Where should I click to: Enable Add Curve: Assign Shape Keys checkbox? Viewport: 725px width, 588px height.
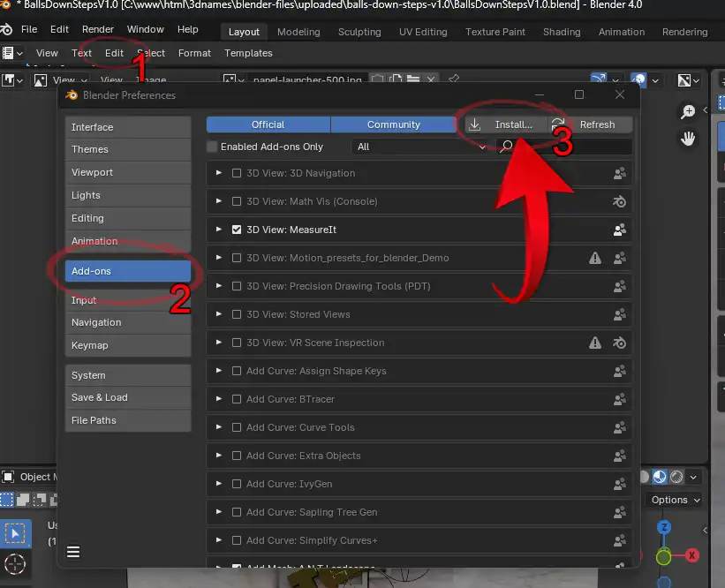(237, 371)
